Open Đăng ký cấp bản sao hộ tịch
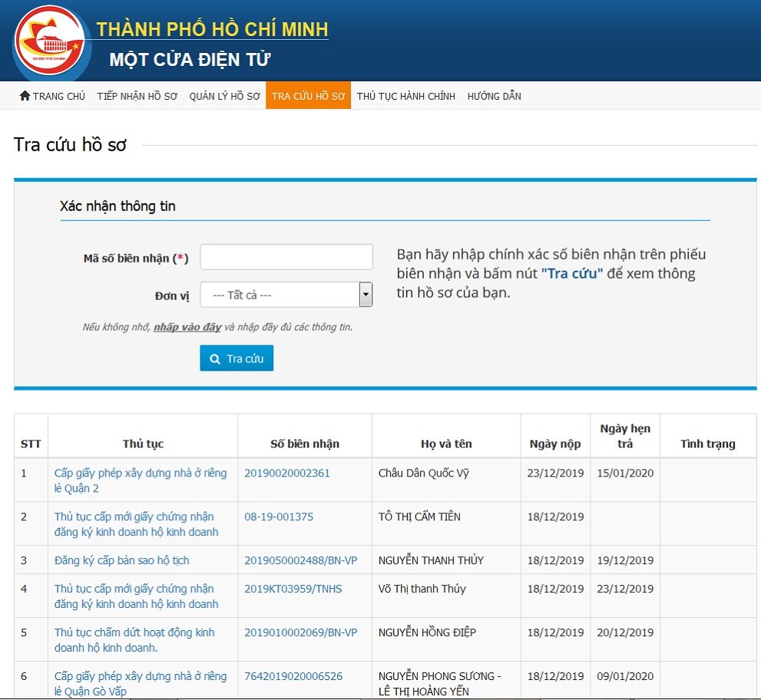Screen dimensions: 761x700 pos(121,560)
